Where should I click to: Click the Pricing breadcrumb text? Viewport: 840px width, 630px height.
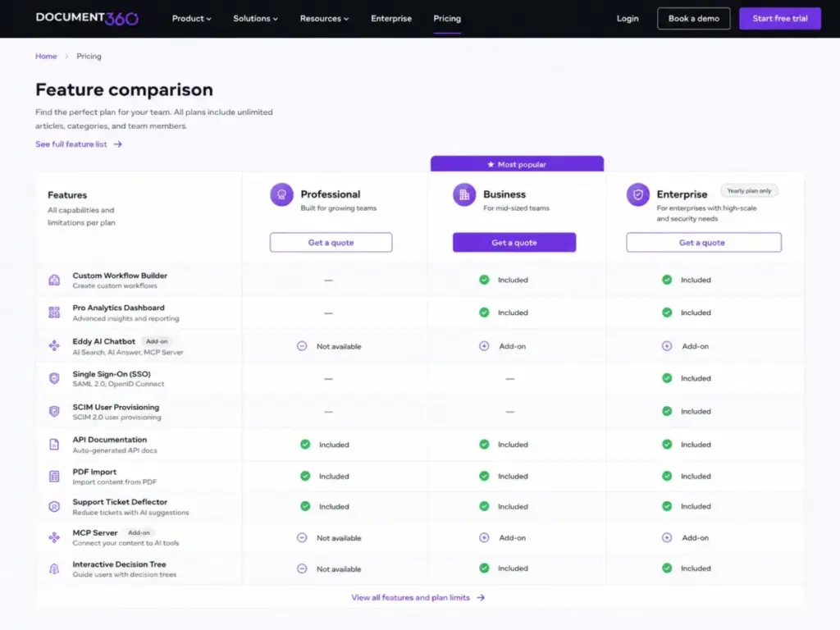tap(89, 57)
